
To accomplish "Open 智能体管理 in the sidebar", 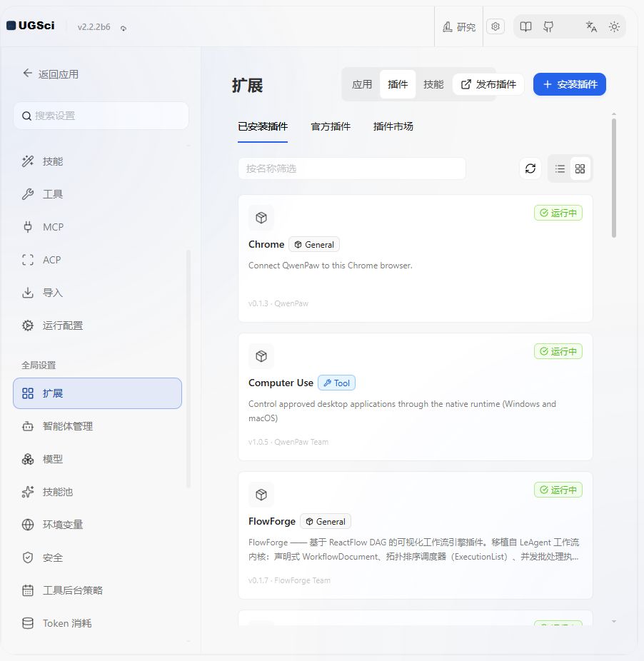I will pyautogui.click(x=97, y=426).
